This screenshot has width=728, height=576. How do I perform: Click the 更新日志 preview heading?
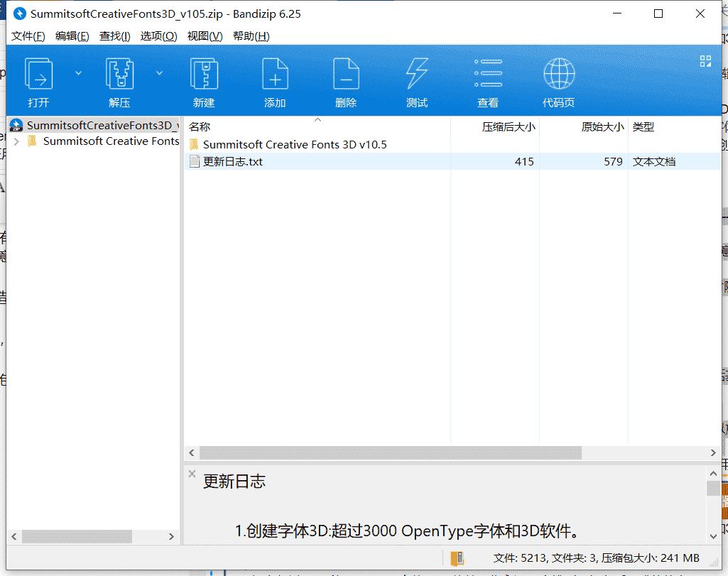(x=234, y=482)
